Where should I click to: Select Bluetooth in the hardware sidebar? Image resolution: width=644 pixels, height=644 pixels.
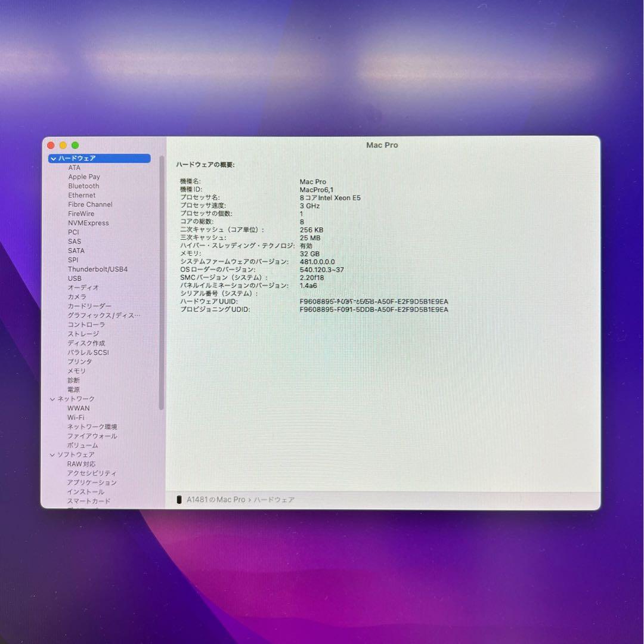tap(83, 185)
